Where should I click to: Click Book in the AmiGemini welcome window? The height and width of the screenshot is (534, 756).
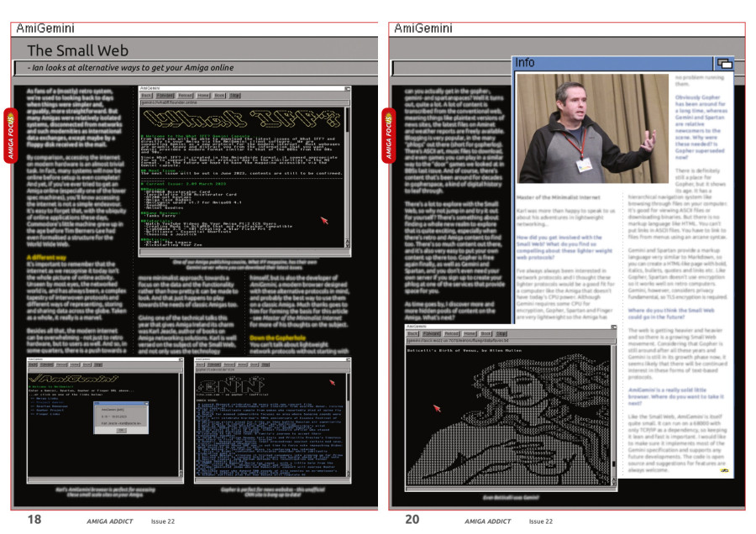[87, 364]
